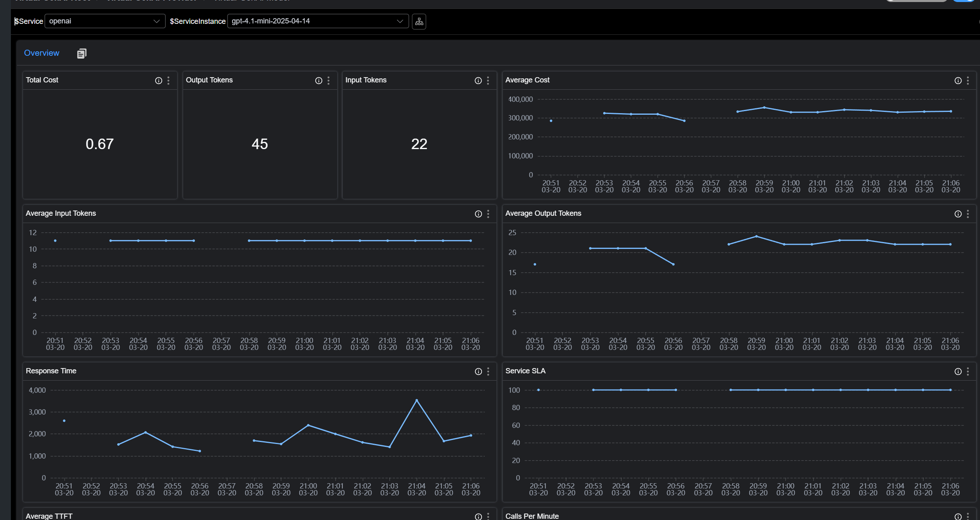Click the info icon on Service SLA panel
The height and width of the screenshot is (520, 980).
[958, 371]
